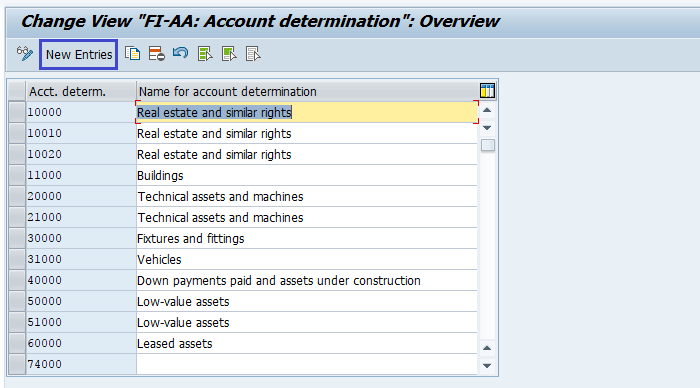Select the row marker for 40000

[x=17, y=280]
